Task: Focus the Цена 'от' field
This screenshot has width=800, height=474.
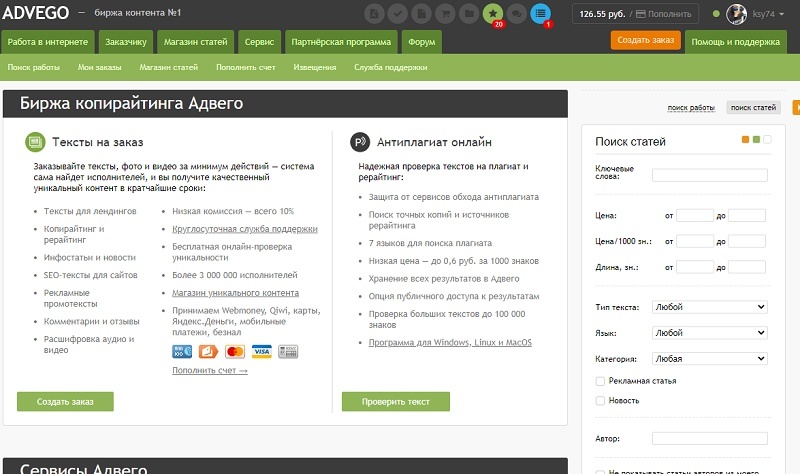Action: click(x=695, y=215)
